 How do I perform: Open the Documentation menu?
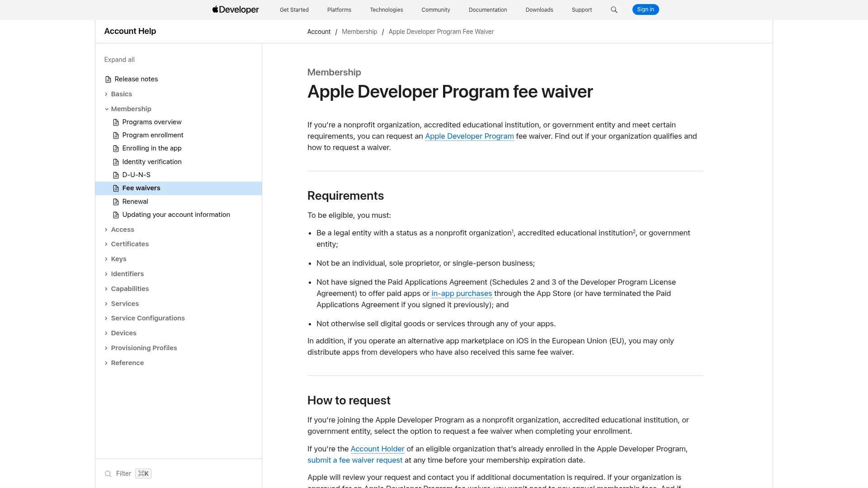pyautogui.click(x=488, y=10)
